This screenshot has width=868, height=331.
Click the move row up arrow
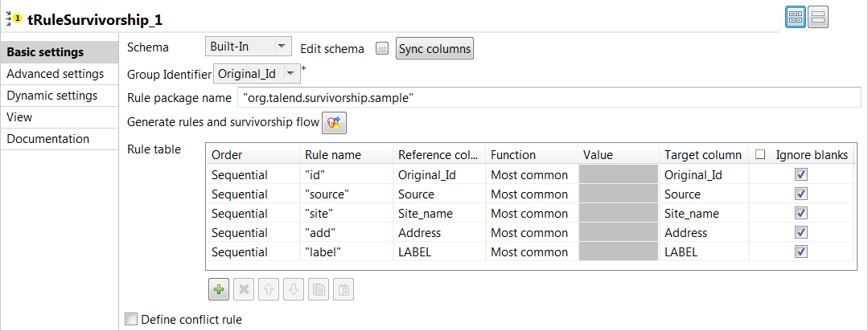click(x=269, y=289)
